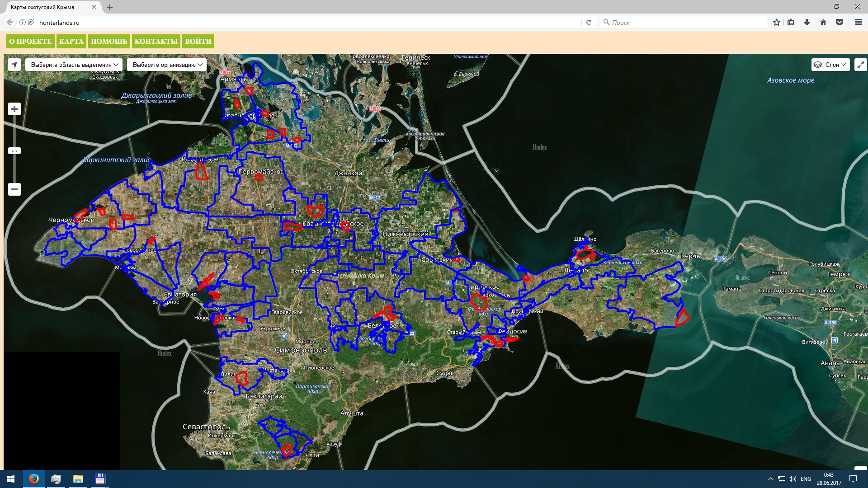The height and width of the screenshot is (488, 868).
Task: Go to the КАРТА menu item
Action: click(71, 41)
